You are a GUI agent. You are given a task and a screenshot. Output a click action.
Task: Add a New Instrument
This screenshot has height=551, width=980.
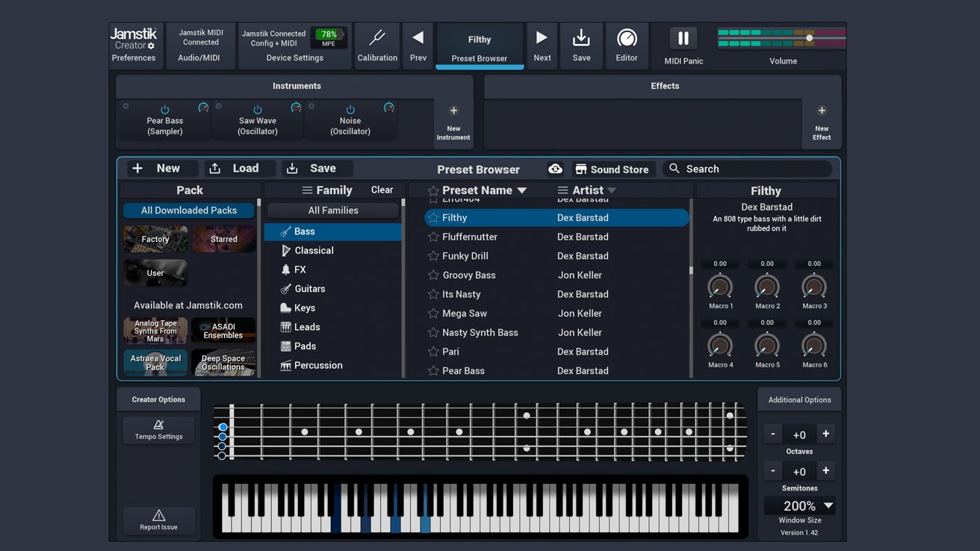pos(453,123)
